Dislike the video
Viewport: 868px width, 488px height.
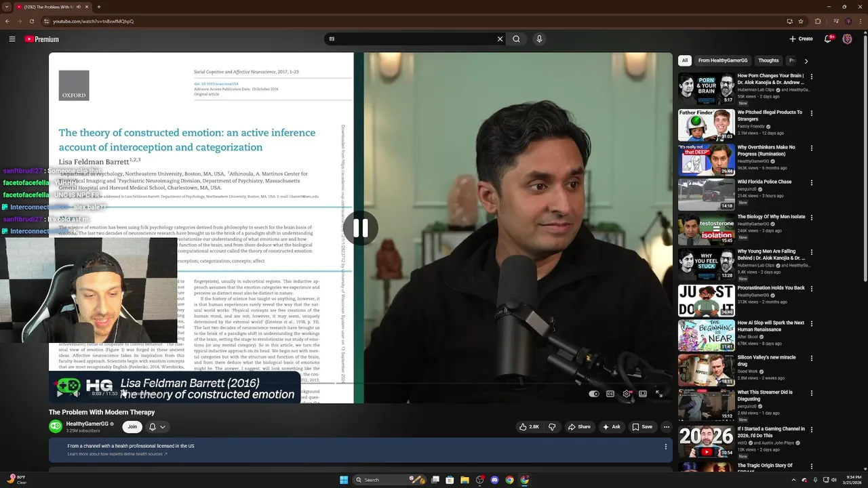coord(552,427)
